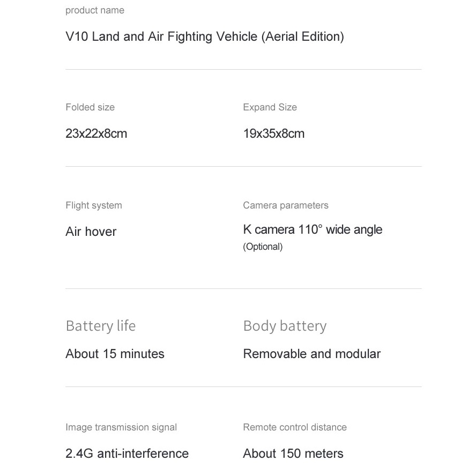Select '2.4G anti-interference' value
The image size is (476, 476).
(x=127, y=453)
